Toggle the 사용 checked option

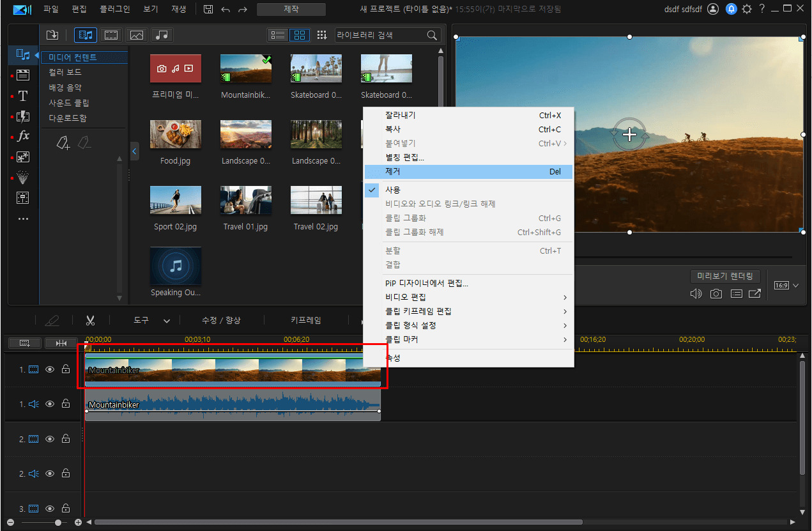(x=468, y=190)
